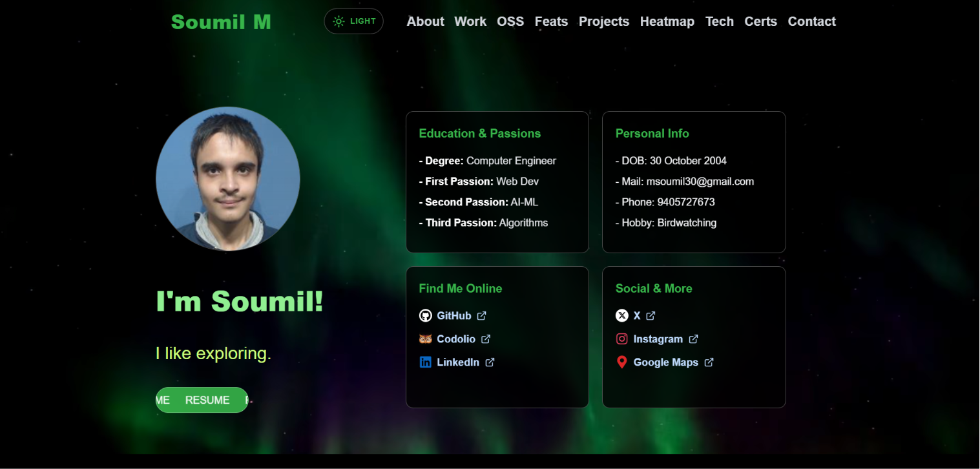Click the "Phone: 9405727673" line

coord(665,202)
